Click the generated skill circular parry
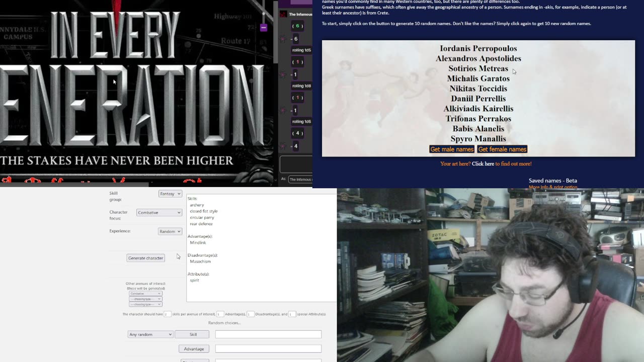644x362 pixels. pos(202,217)
